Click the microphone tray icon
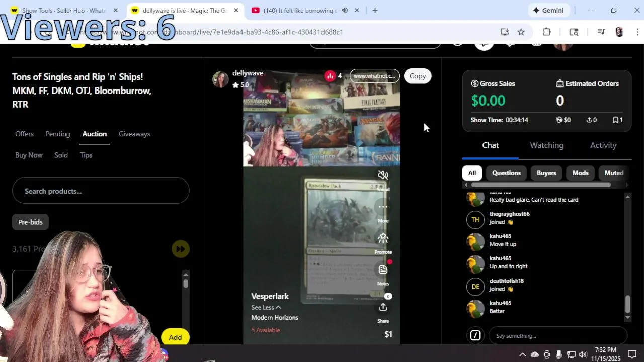 [558, 354]
